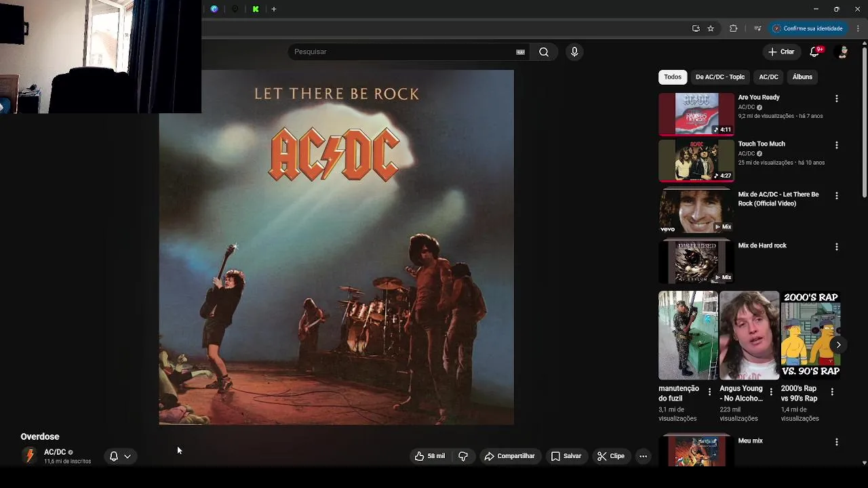The image size is (868, 488).
Task: Open the account avatar menu
Action: click(x=843, y=52)
